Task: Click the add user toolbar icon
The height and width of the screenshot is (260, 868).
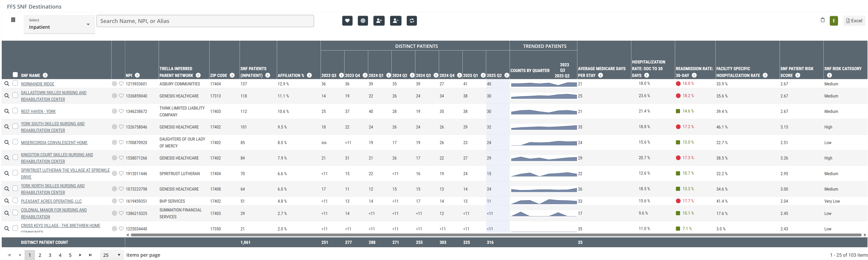Action: [x=379, y=21]
